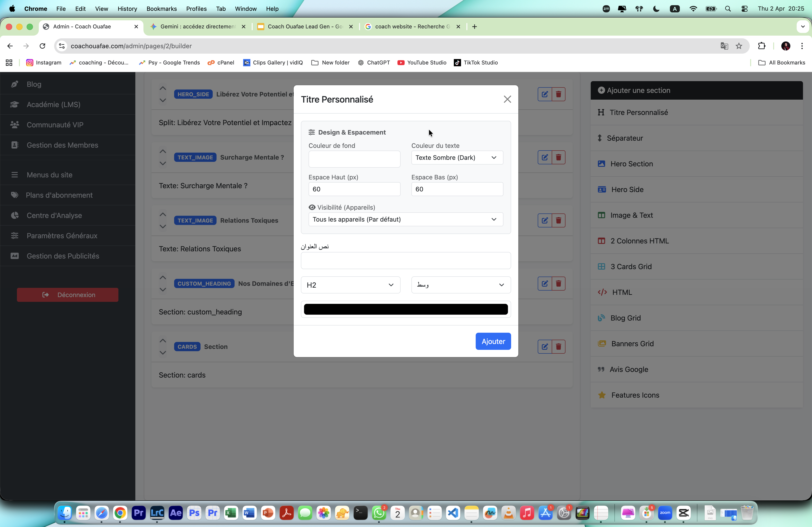Screen dimensions: 812x527
Task: Bookmark page with the star icon
Action: (x=739, y=46)
